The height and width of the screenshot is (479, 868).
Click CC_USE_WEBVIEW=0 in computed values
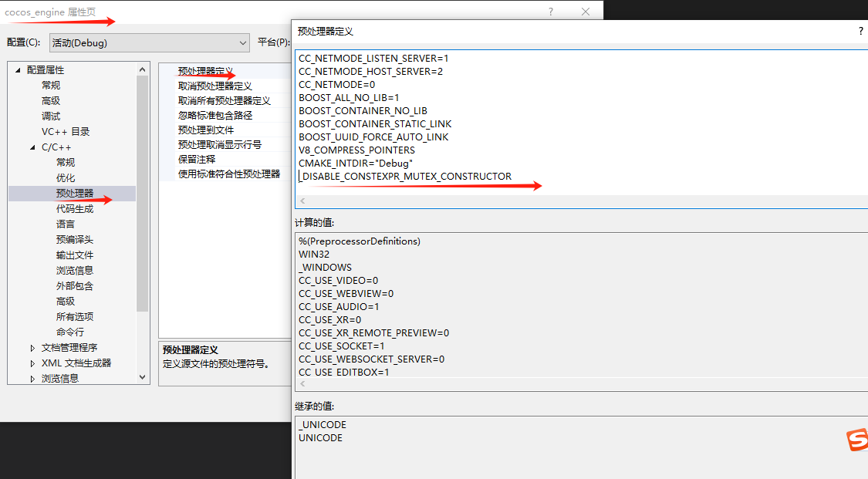pyautogui.click(x=346, y=294)
